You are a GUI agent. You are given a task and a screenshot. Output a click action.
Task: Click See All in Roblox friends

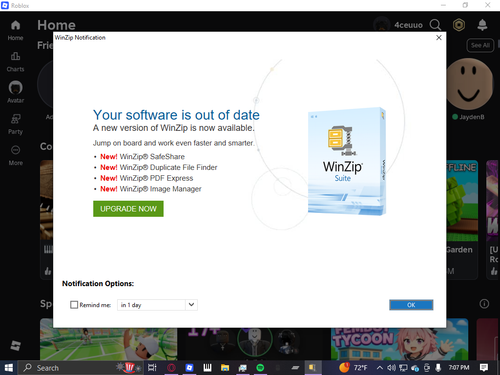pos(480,45)
